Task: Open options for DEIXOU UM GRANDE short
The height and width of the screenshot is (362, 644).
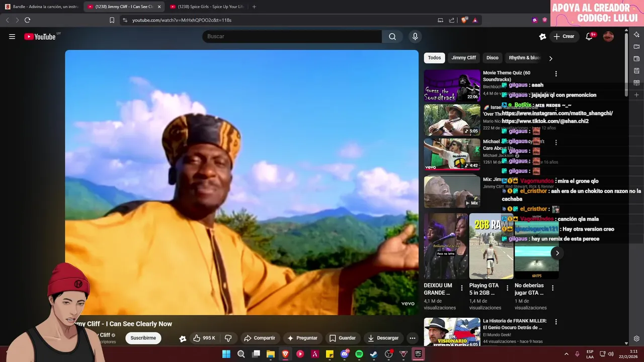Action: coord(462,288)
